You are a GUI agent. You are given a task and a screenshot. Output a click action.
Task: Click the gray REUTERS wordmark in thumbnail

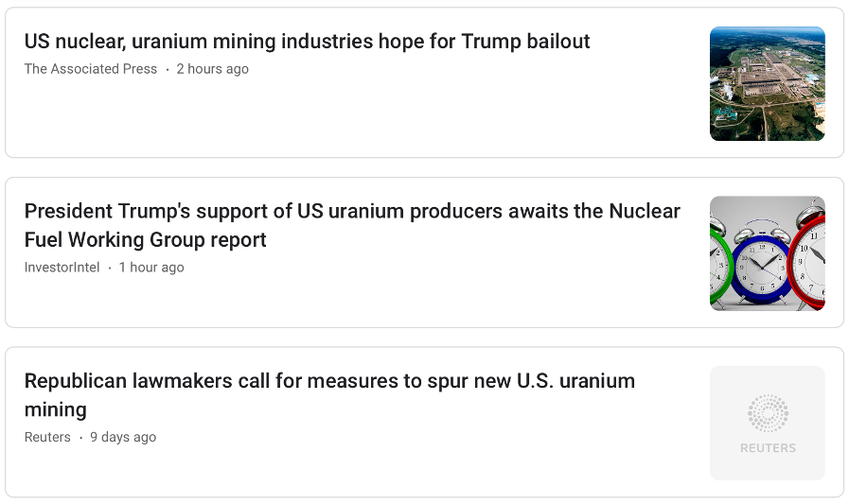coord(768,448)
